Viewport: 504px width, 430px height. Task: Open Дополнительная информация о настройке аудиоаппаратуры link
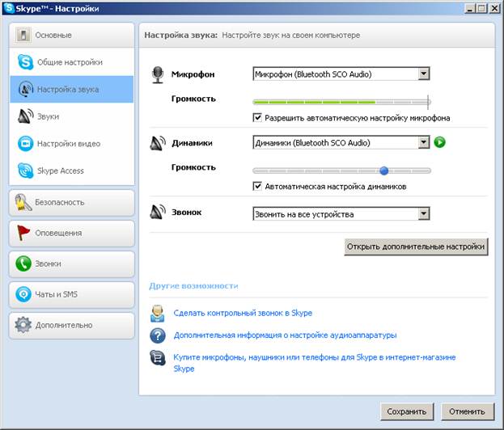click(285, 335)
